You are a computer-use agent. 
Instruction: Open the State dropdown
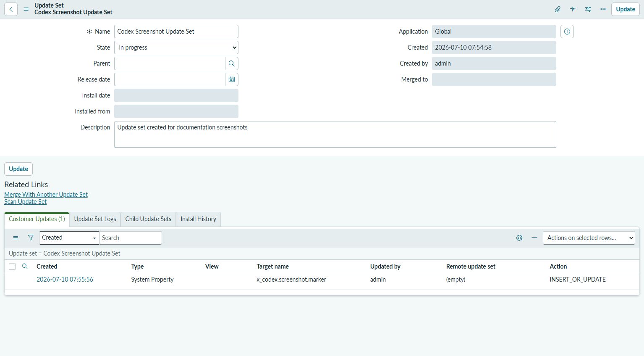point(176,47)
